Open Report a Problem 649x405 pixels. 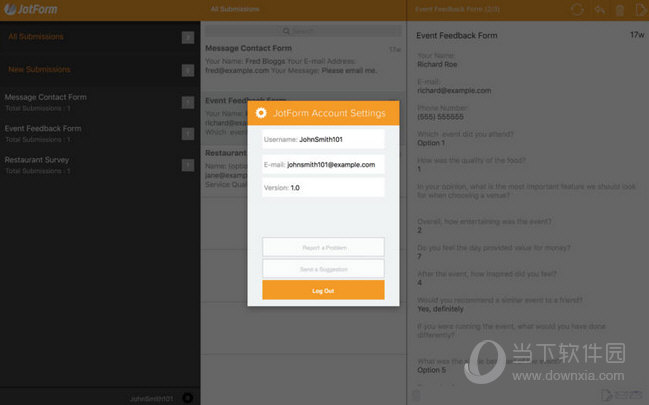coord(323,247)
